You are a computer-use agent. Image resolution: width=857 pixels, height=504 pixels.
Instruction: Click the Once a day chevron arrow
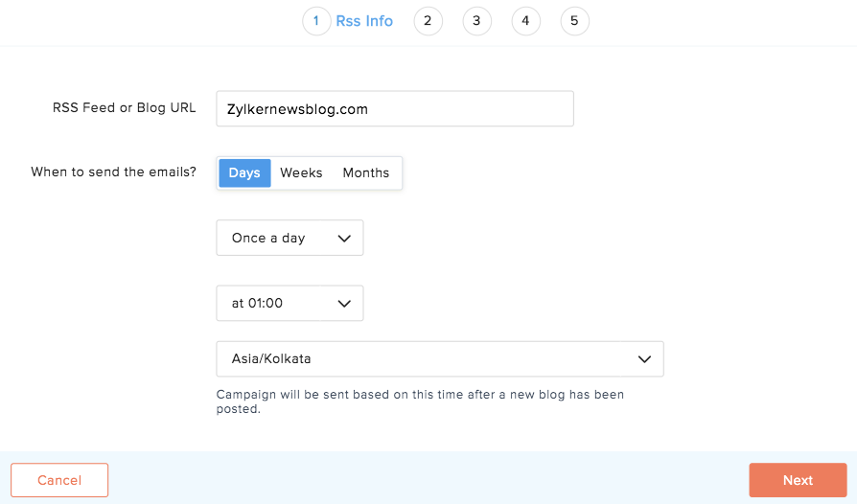click(344, 239)
